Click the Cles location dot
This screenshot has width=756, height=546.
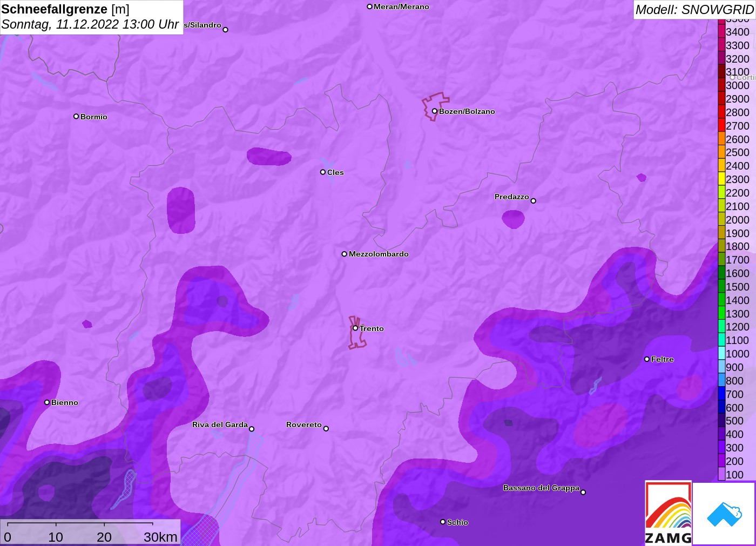pyautogui.click(x=323, y=172)
